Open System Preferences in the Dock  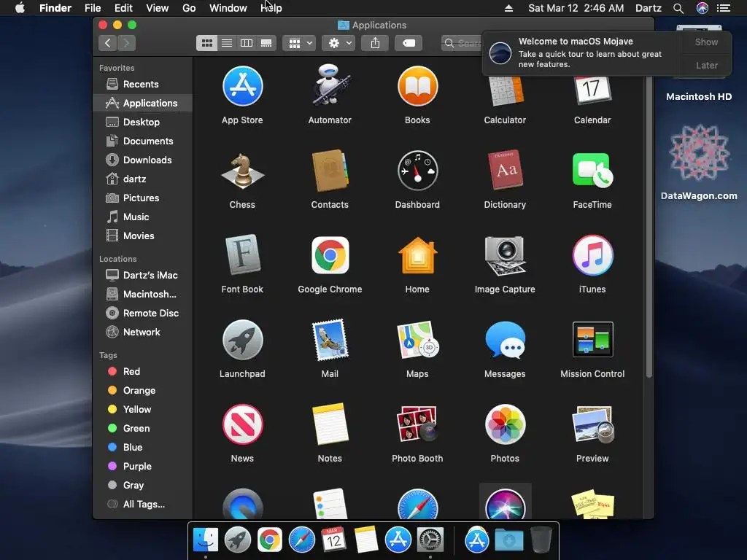[x=430, y=540]
